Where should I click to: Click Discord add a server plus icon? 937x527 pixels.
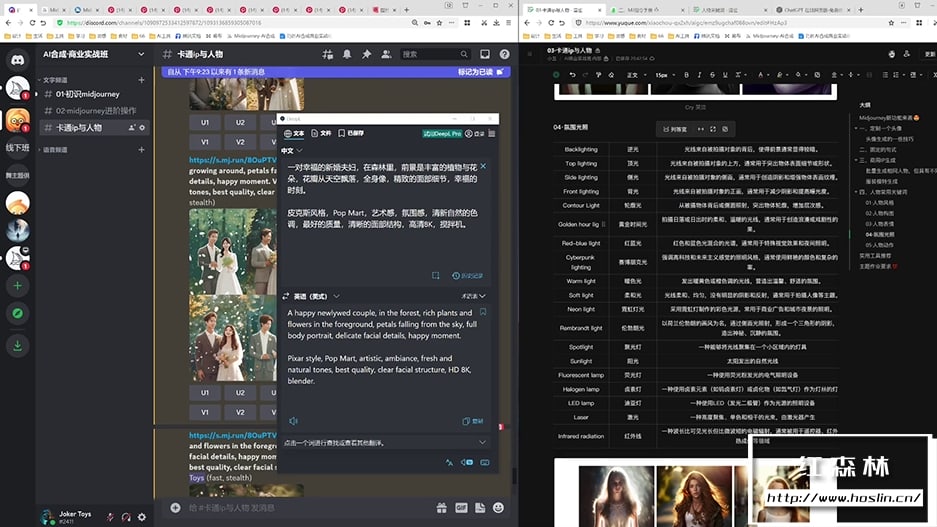tap(17, 286)
